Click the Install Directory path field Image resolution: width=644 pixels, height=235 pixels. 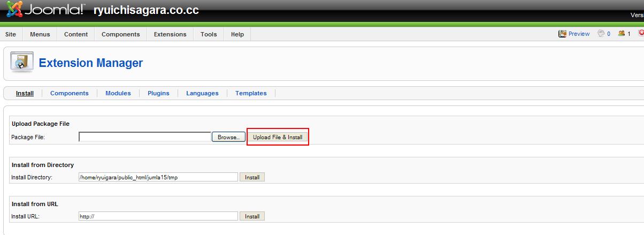[x=158, y=177]
